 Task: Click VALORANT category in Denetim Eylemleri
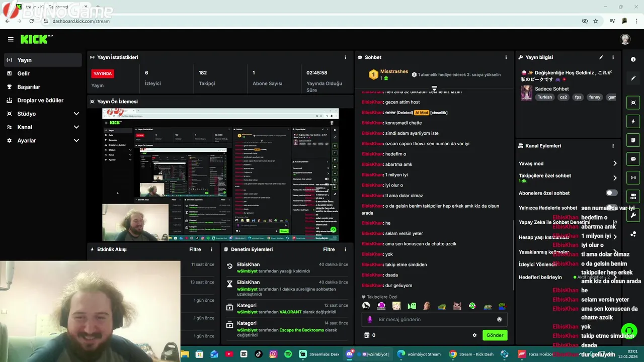tap(290, 312)
